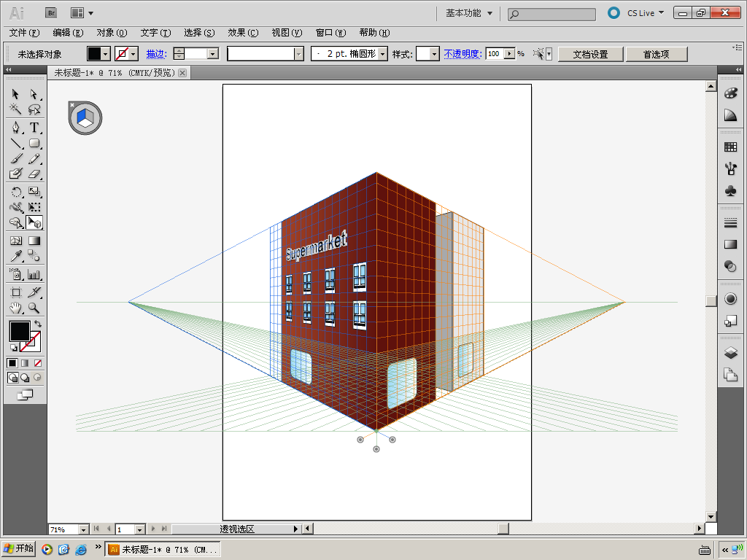The width and height of the screenshot is (747, 560).
Task: Select the Pen tool
Action: (x=16, y=128)
